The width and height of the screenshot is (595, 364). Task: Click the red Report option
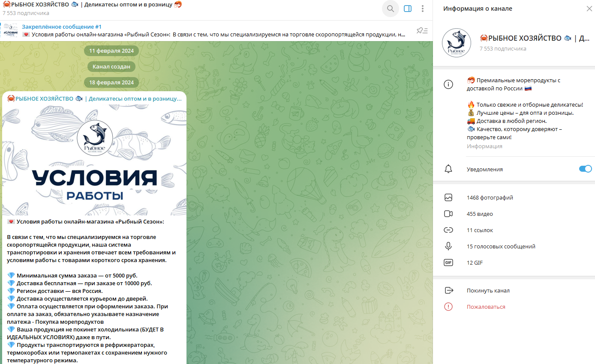[486, 307]
